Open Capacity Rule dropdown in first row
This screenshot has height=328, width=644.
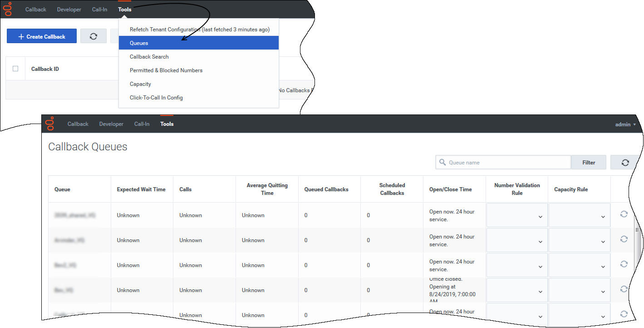[x=580, y=215]
